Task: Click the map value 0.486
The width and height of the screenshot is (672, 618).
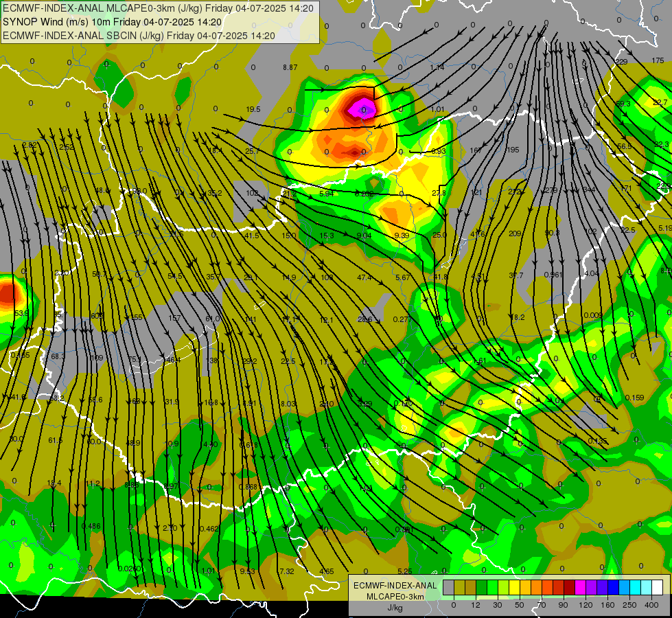Action: click(x=91, y=526)
